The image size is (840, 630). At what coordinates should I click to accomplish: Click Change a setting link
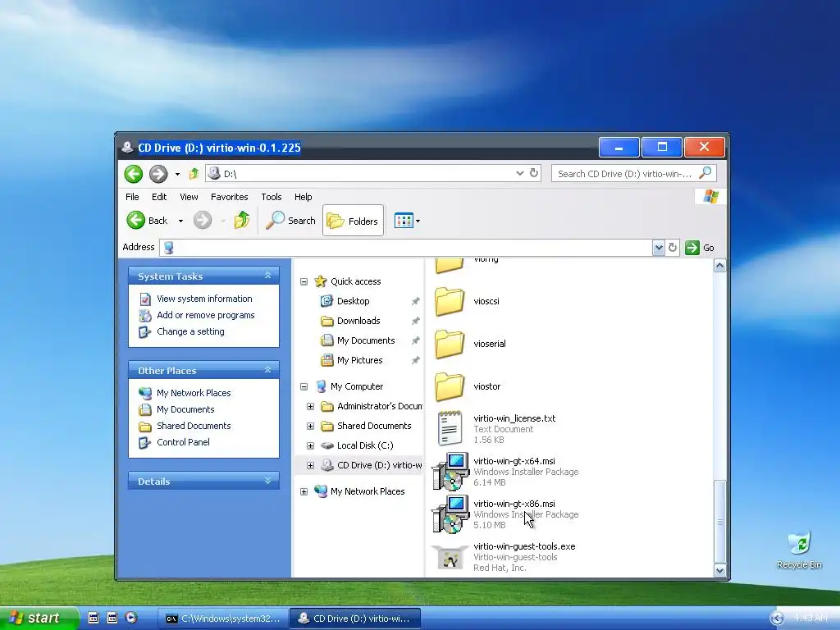pyautogui.click(x=190, y=331)
